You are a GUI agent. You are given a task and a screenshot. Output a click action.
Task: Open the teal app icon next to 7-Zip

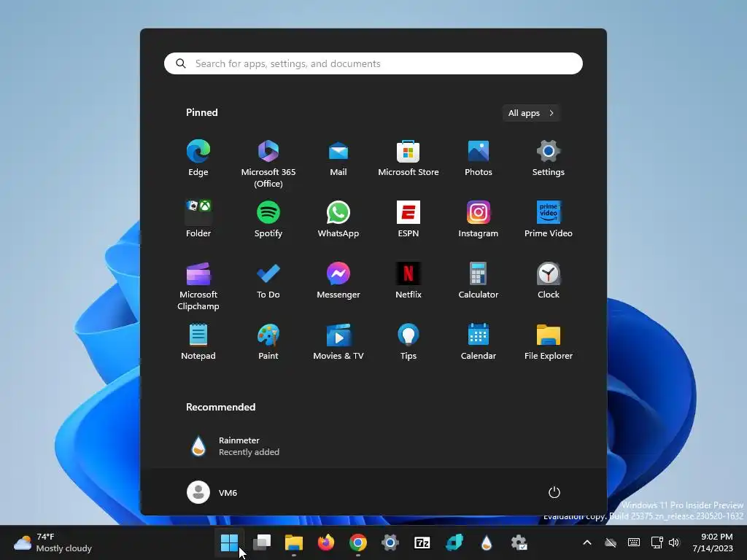click(454, 542)
